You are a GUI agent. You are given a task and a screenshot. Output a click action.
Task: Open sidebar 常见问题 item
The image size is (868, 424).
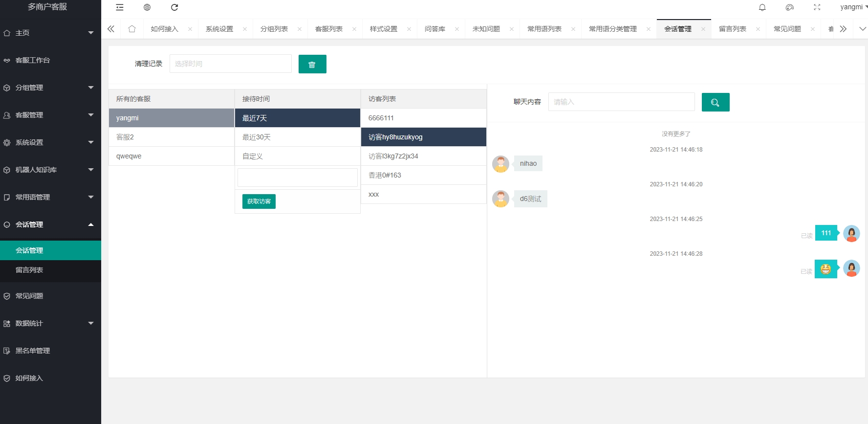[50, 296]
